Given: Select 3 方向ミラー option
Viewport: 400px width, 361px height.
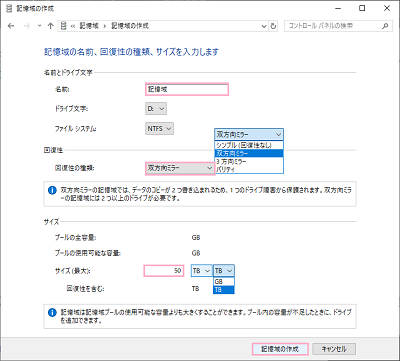Looking at the screenshot, I should click(x=249, y=161).
